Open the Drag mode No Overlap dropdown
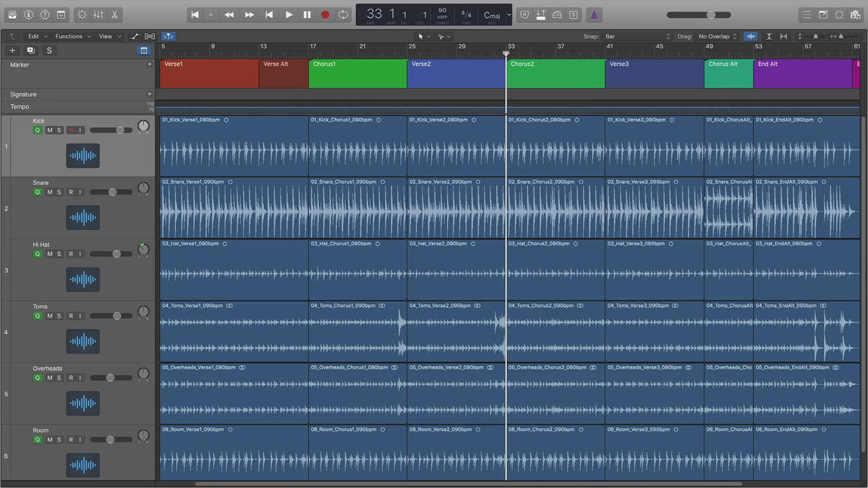 point(717,36)
